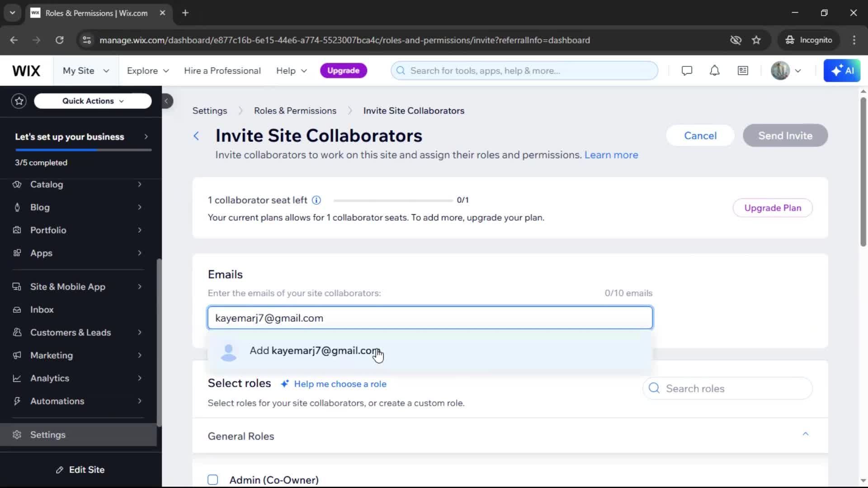Click the Settings gear icon

point(17,435)
